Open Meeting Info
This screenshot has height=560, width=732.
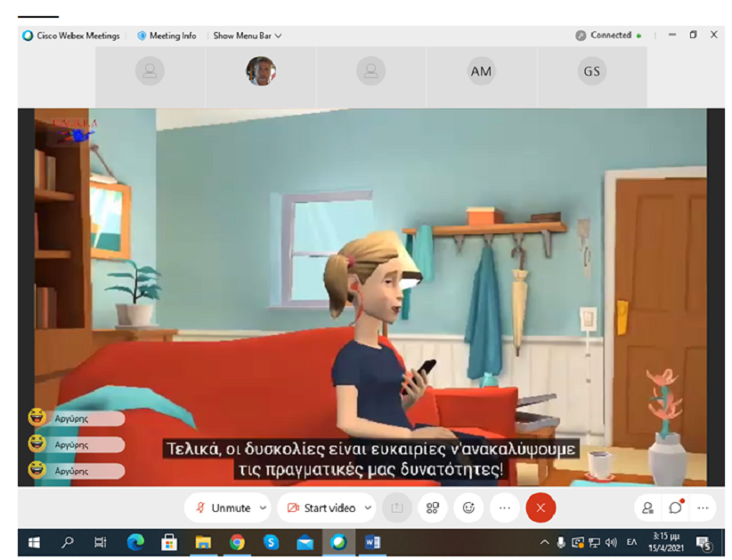tap(167, 36)
